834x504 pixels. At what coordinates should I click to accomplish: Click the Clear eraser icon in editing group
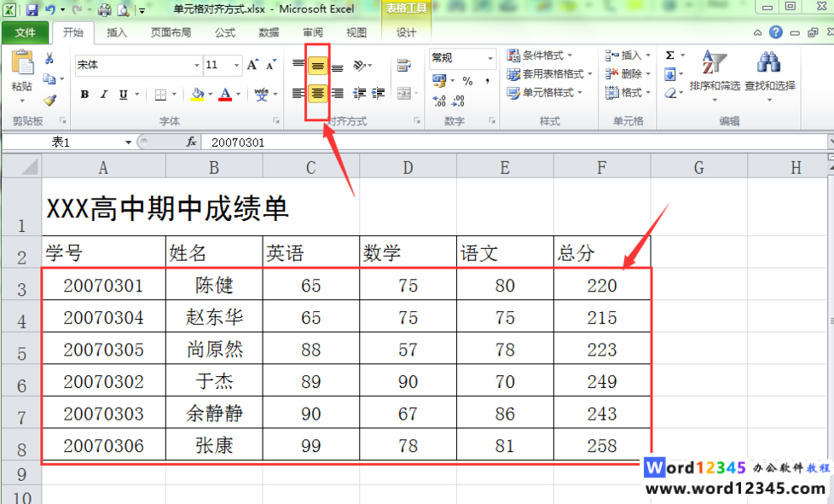(670, 93)
